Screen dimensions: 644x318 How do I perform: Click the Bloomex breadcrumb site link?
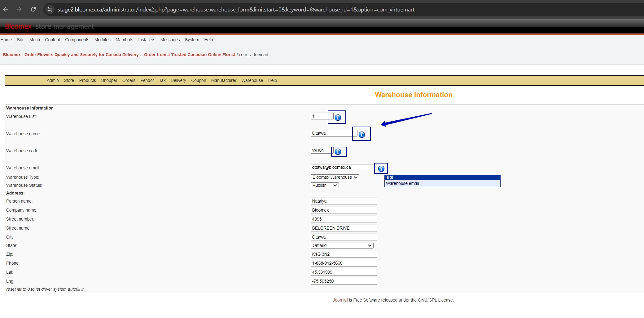[x=119, y=55]
